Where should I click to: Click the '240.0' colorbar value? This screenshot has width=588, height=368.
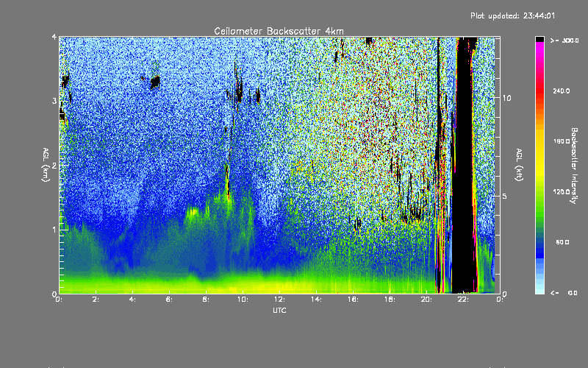(x=562, y=91)
